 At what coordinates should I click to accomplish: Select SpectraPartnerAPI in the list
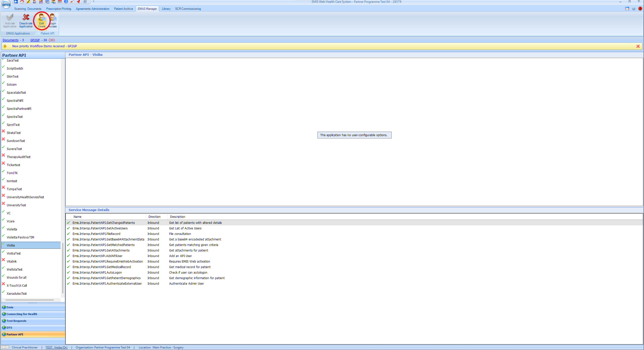(31, 109)
